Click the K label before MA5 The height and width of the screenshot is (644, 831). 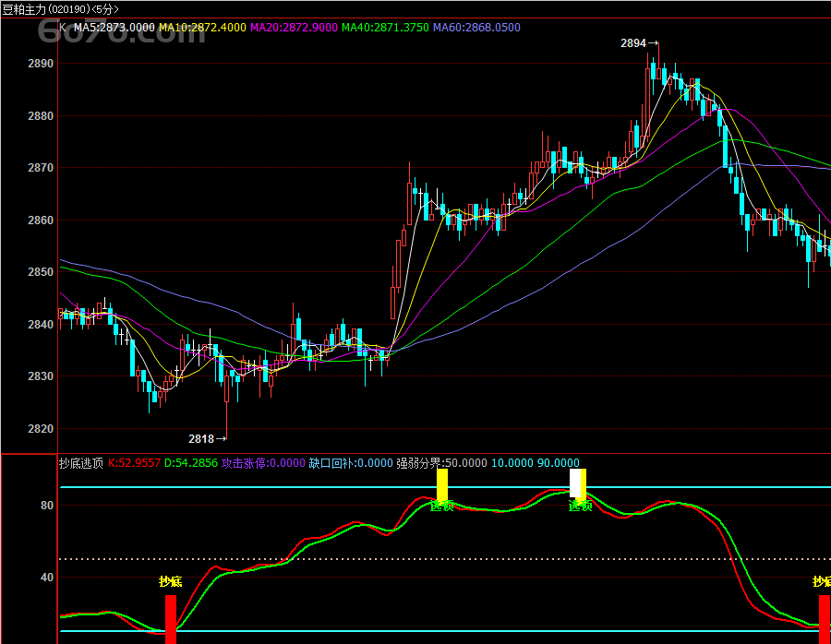click(63, 28)
